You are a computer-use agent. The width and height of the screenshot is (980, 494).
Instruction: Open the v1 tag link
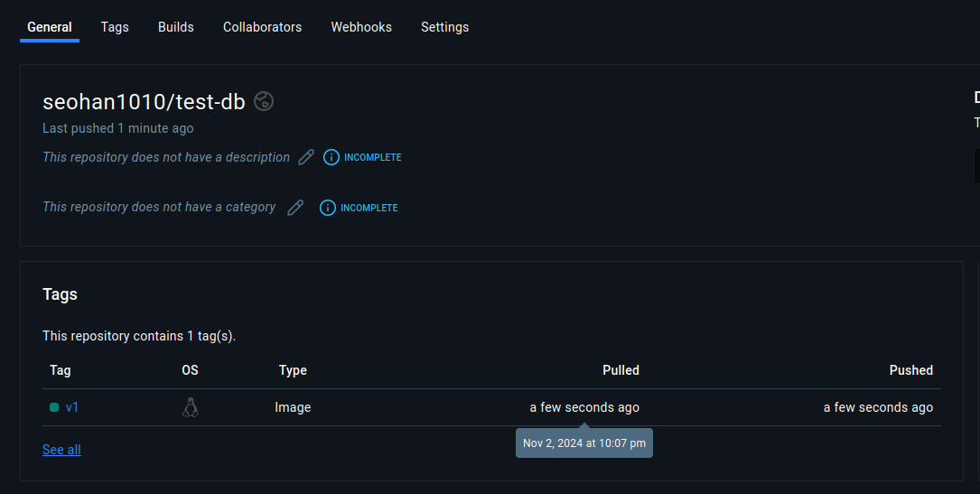(x=72, y=407)
